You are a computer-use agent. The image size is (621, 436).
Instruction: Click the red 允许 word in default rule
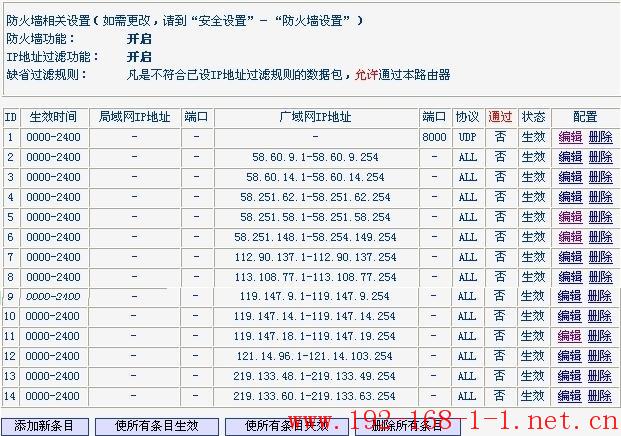(366, 74)
